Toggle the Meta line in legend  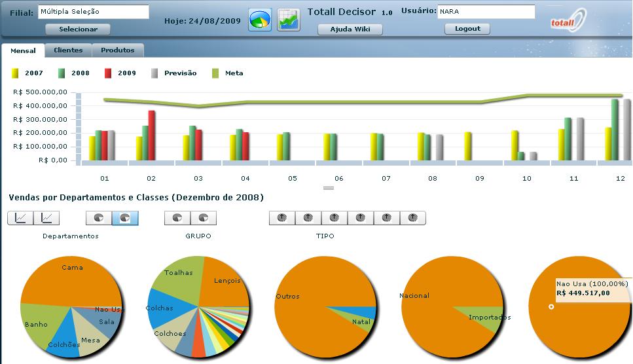point(228,73)
